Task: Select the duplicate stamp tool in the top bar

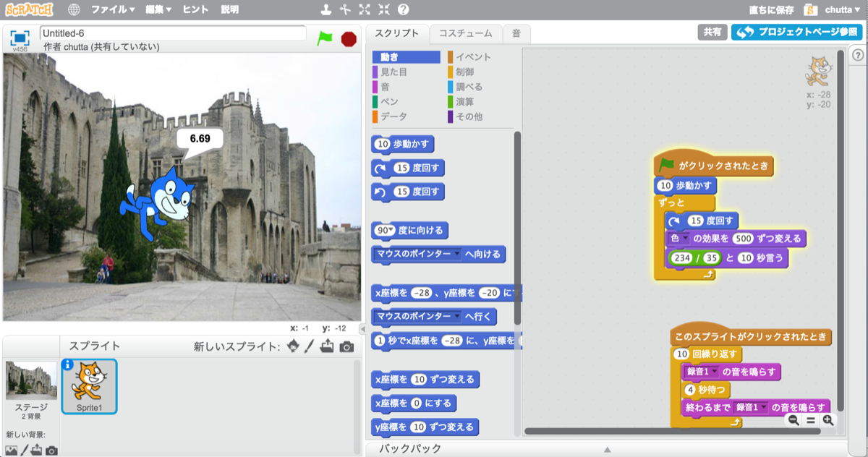Action: tap(326, 10)
